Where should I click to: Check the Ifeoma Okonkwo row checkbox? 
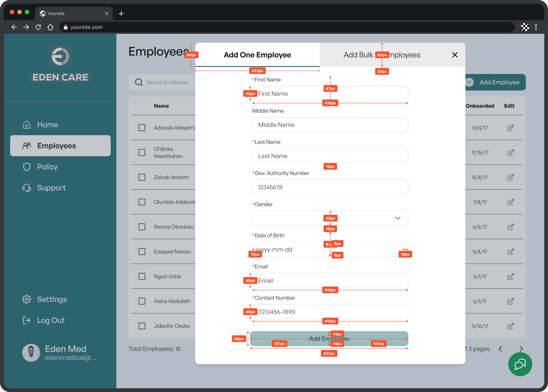pyautogui.click(x=142, y=227)
